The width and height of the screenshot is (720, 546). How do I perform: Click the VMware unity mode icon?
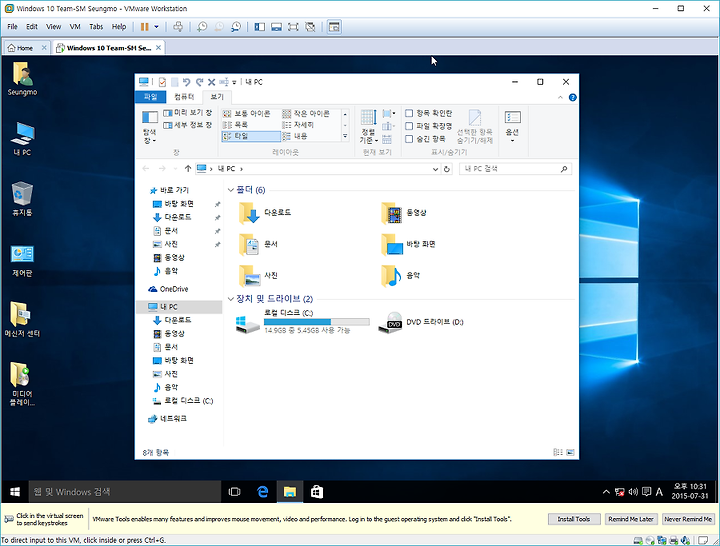pos(310,27)
